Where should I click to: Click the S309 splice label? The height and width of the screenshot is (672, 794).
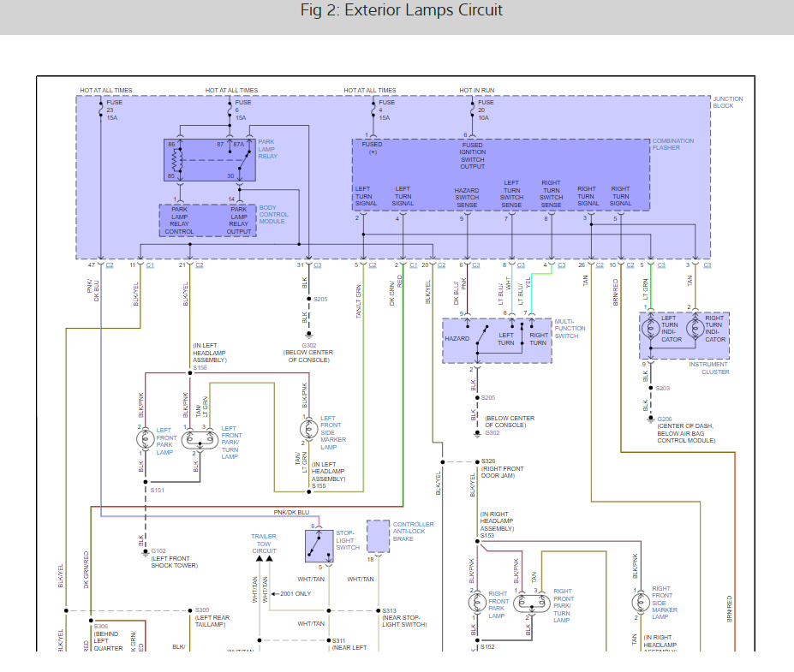click(202, 610)
